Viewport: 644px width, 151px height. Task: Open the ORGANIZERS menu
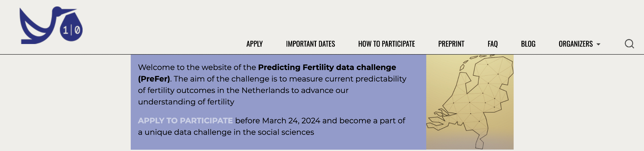click(x=576, y=44)
